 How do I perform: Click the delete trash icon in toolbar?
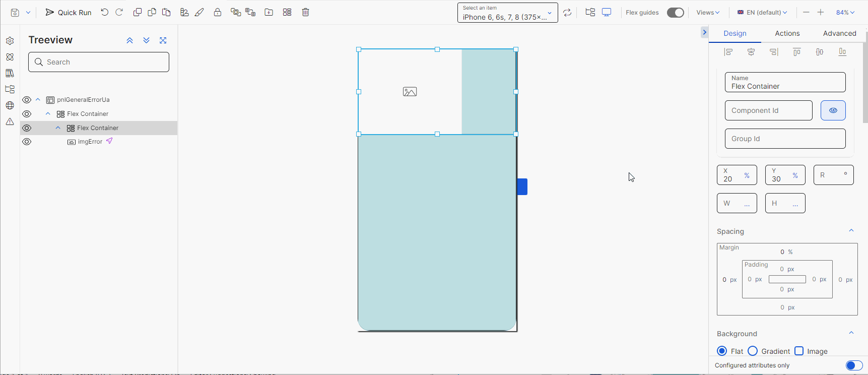[x=305, y=12]
